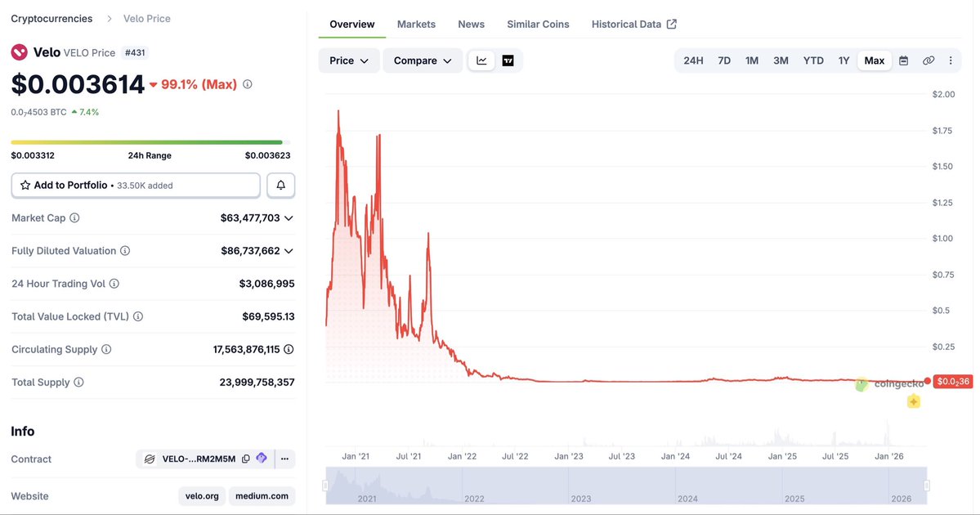Click the Velo Price breadcrumb text

click(x=147, y=19)
